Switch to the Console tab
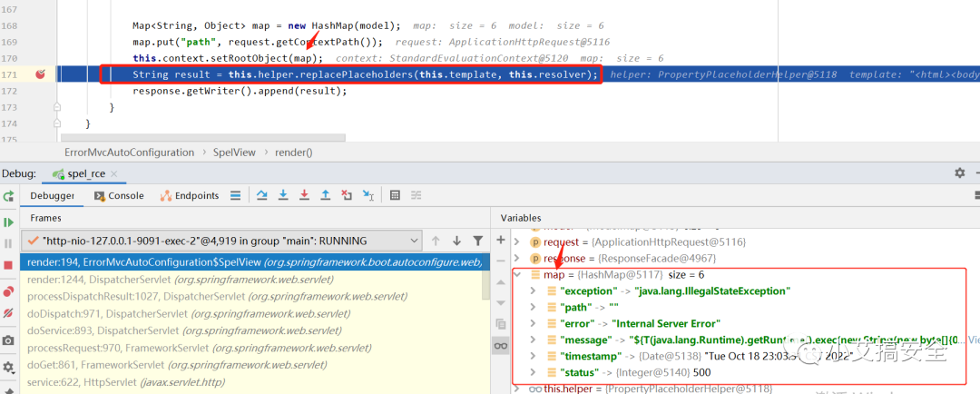The height and width of the screenshot is (394, 980). 120,196
